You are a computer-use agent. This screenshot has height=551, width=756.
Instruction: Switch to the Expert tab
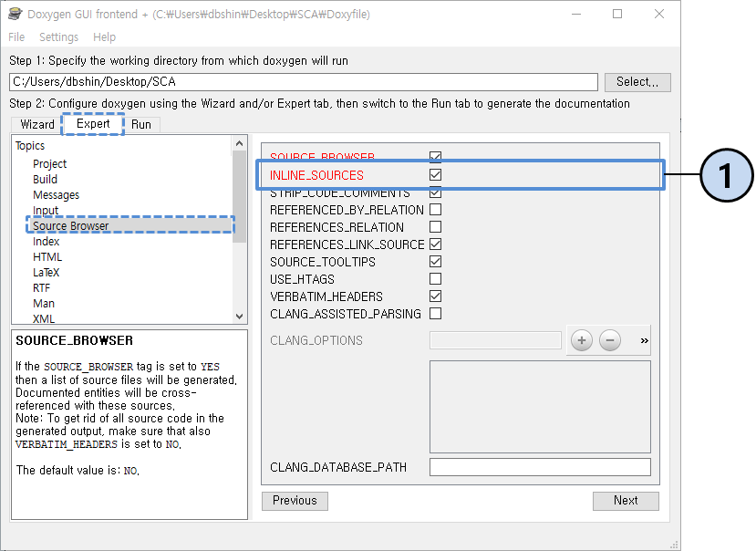click(93, 124)
